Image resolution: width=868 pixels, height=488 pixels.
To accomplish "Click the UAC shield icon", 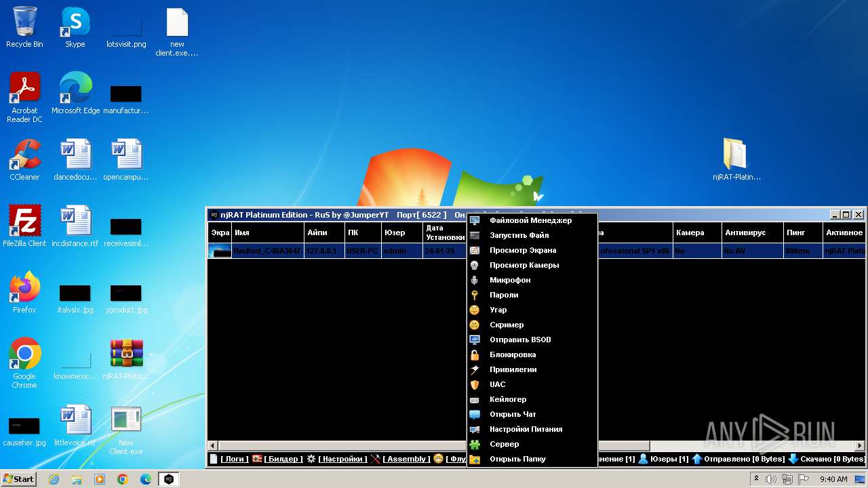I will 475,384.
